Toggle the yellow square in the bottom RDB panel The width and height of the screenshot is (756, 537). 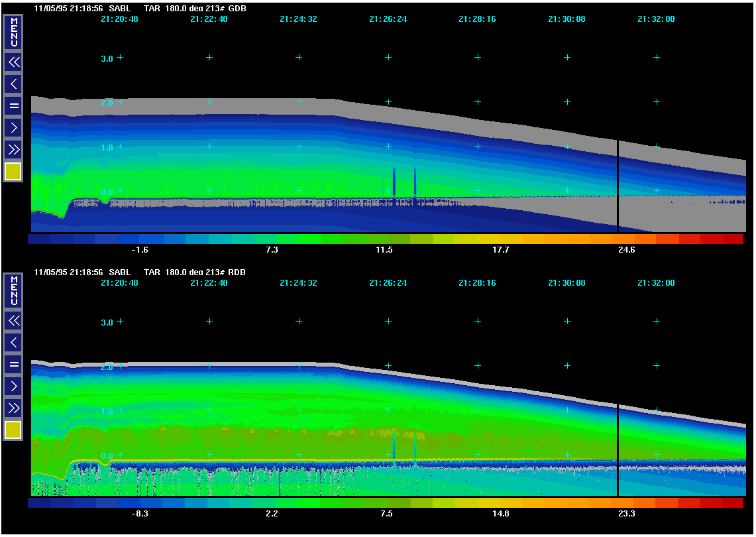click(13, 430)
